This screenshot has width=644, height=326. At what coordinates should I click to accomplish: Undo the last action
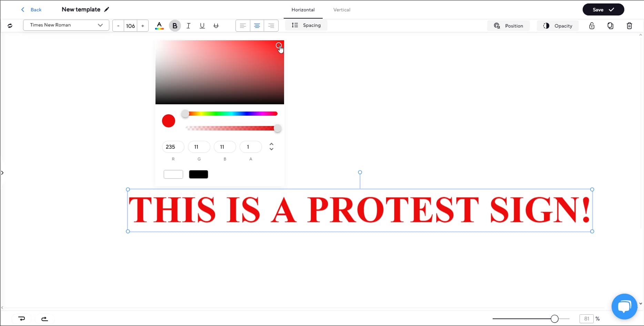22,318
